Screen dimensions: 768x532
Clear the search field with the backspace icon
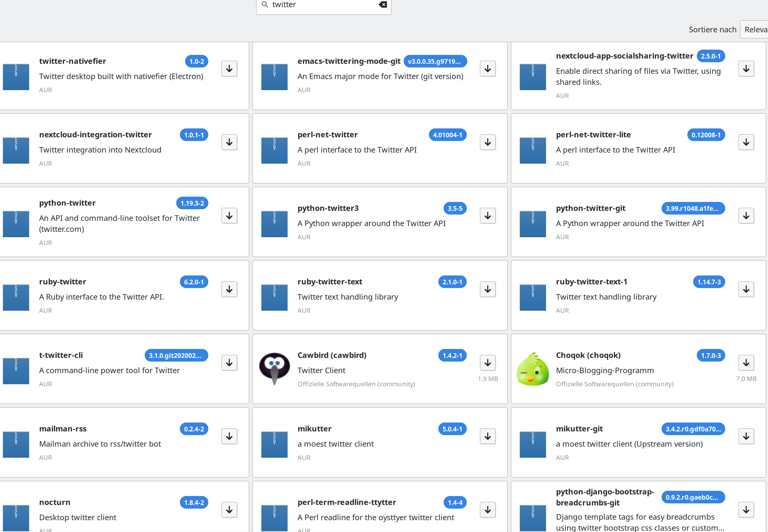[x=383, y=4]
